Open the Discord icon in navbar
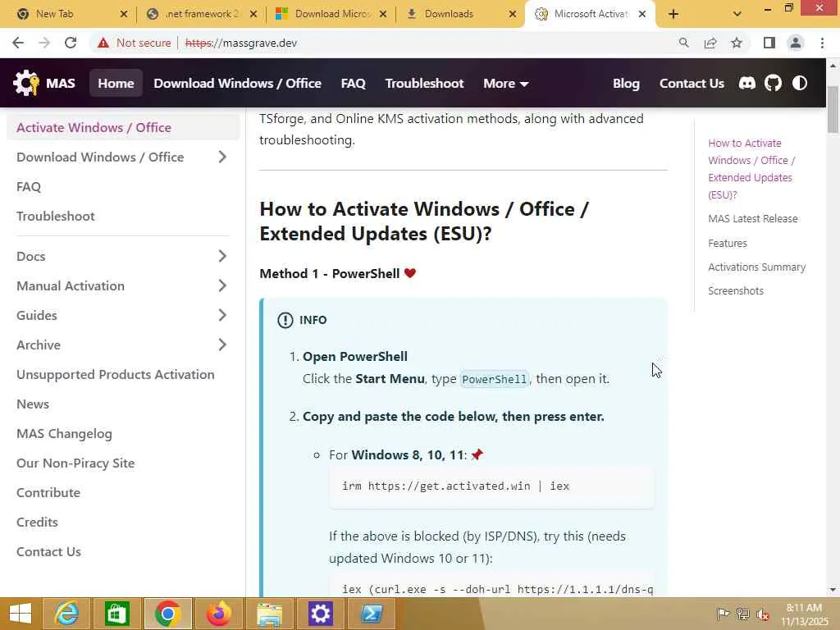Screen dimensions: 840x630 [x=746, y=83]
